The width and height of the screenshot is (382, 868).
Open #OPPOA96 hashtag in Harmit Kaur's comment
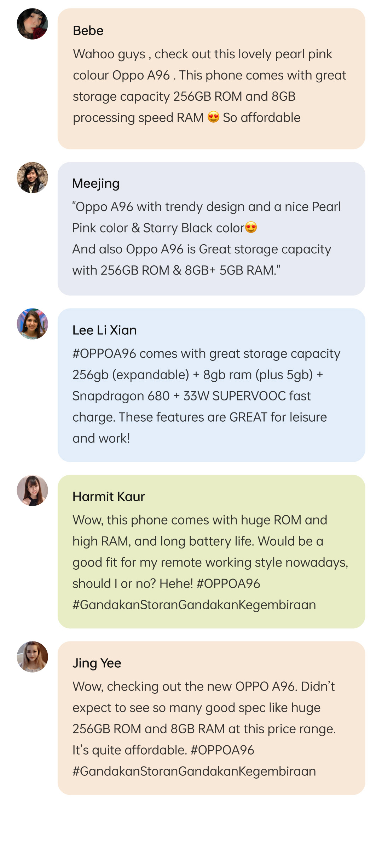tap(228, 584)
